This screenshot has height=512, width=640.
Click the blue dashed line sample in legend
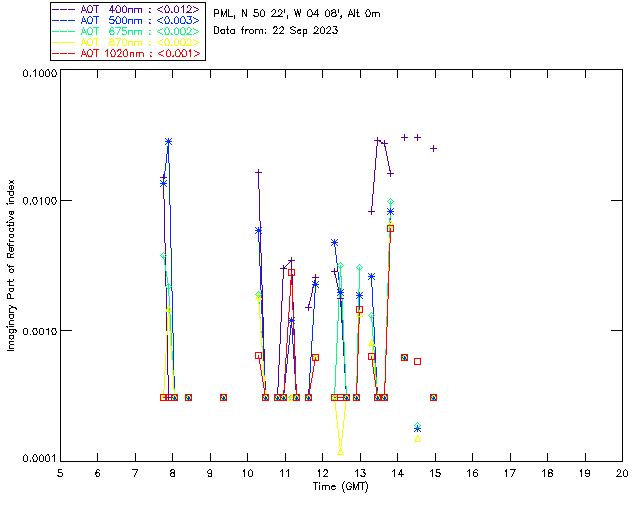pos(64,20)
